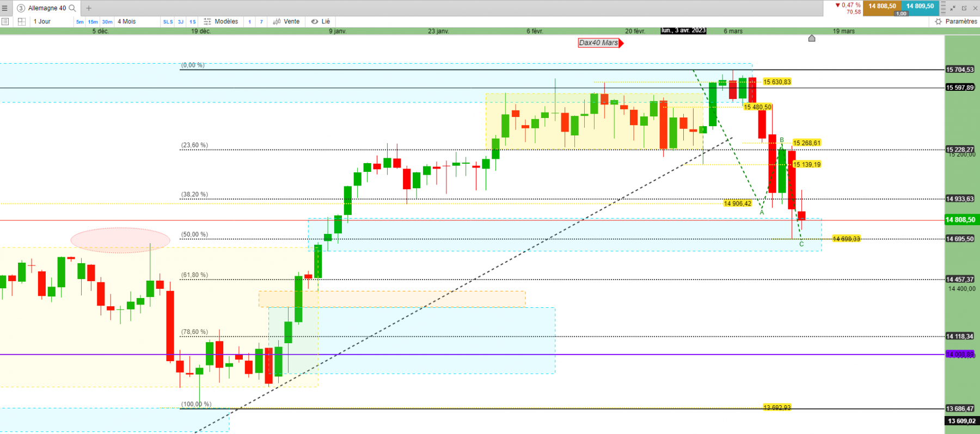Image resolution: width=980 pixels, height=434 pixels.
Task: Click the 15 139,19 price label
Action: (807, 164)
